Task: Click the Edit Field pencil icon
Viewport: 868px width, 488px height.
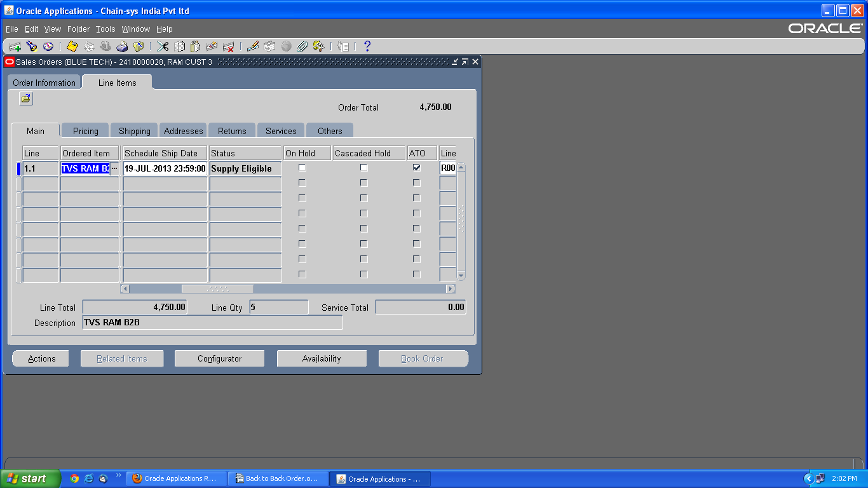Action: click(253, 46)
